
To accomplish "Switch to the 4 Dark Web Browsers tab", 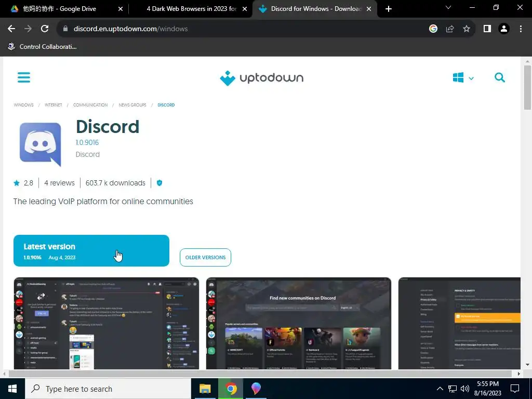I will tap(191, 9).
